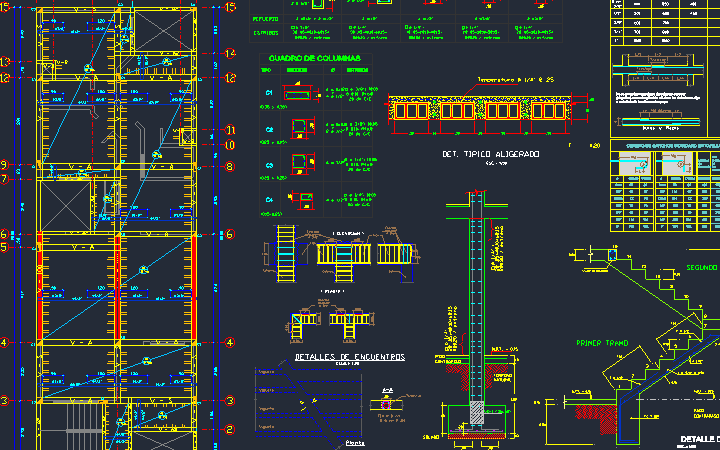
Task: Click grid axis bubble 2
Action: click(230, 430)
